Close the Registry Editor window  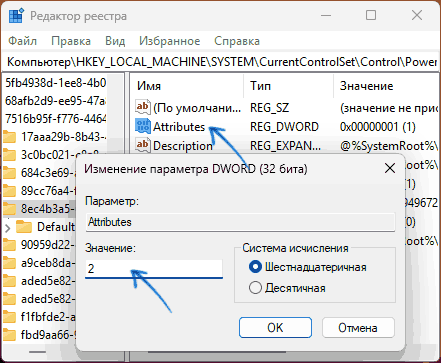coord(417,15)
